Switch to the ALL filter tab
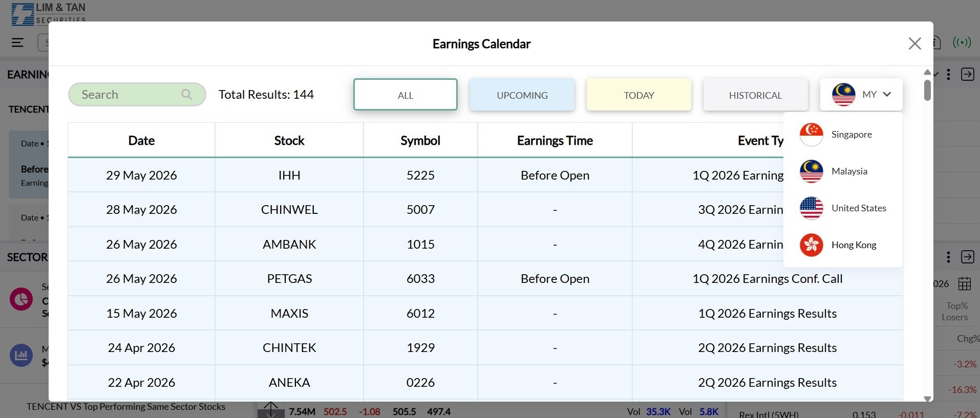 [405, 95]
